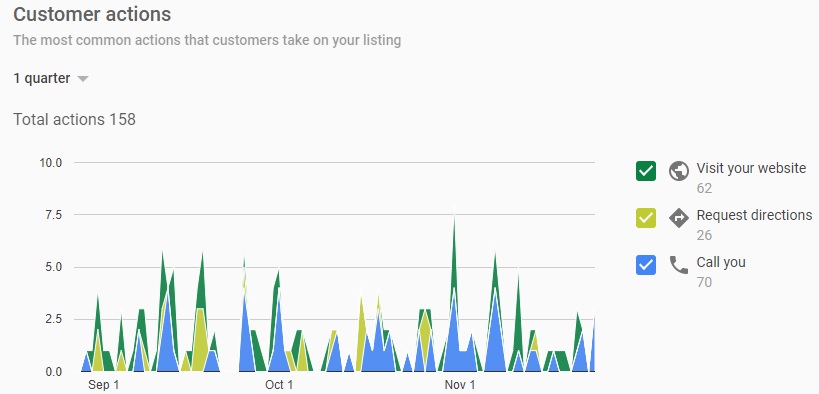Click the 26 count under Request directions

[704, 235]
